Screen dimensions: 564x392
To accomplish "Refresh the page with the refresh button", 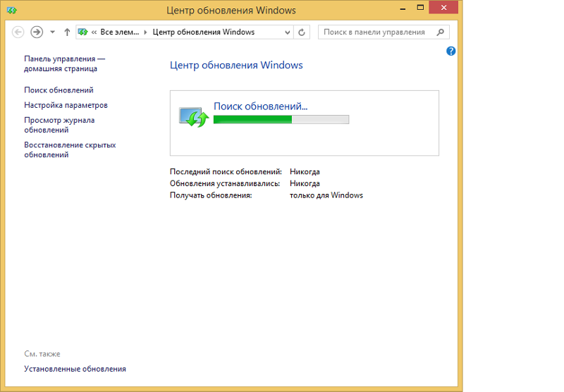I will (x=302, y=32).
